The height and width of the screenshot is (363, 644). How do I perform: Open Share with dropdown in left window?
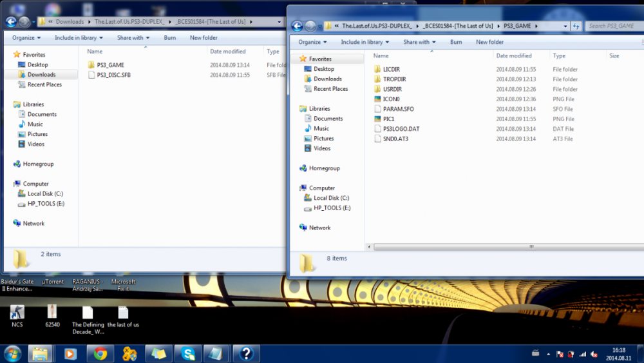click(x=133, y=38)
